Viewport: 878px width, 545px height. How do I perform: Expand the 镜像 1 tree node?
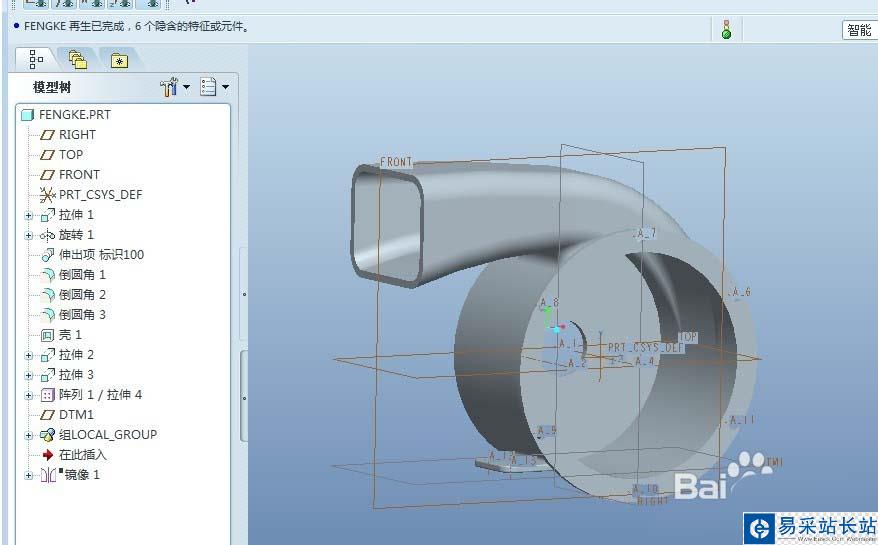pyautogui.click(x=29, y=476)
